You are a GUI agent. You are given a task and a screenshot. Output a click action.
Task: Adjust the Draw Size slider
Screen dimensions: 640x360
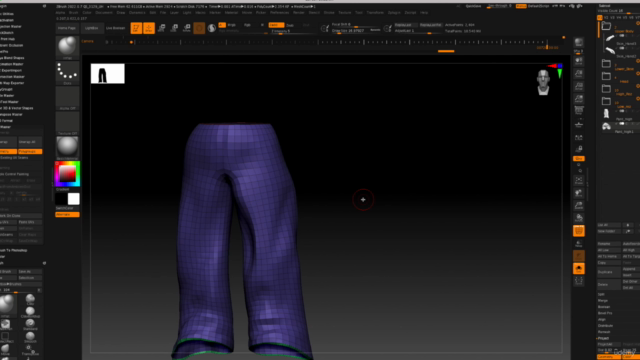point(355,30)
